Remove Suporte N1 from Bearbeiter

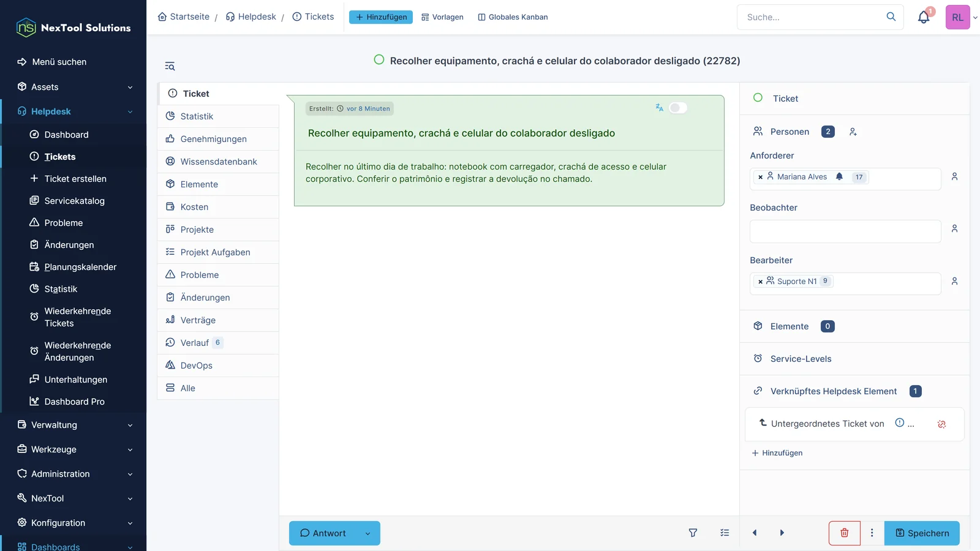click(x=760, y=282)
